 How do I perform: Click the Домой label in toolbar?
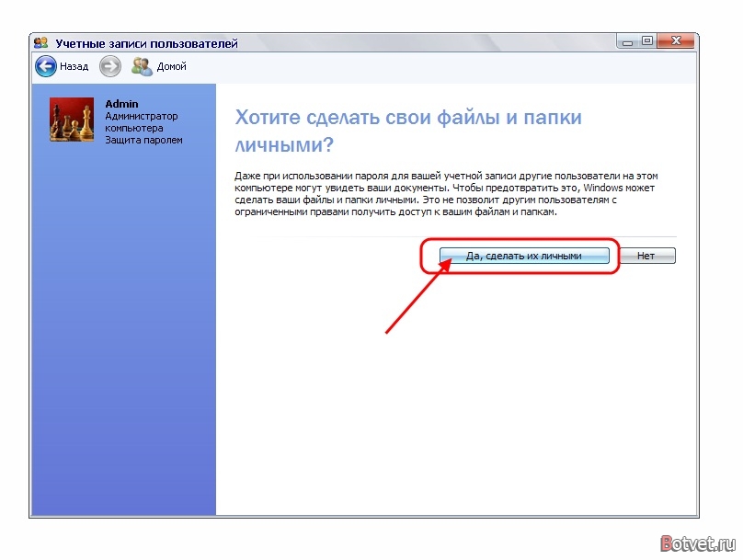[172, 66]
